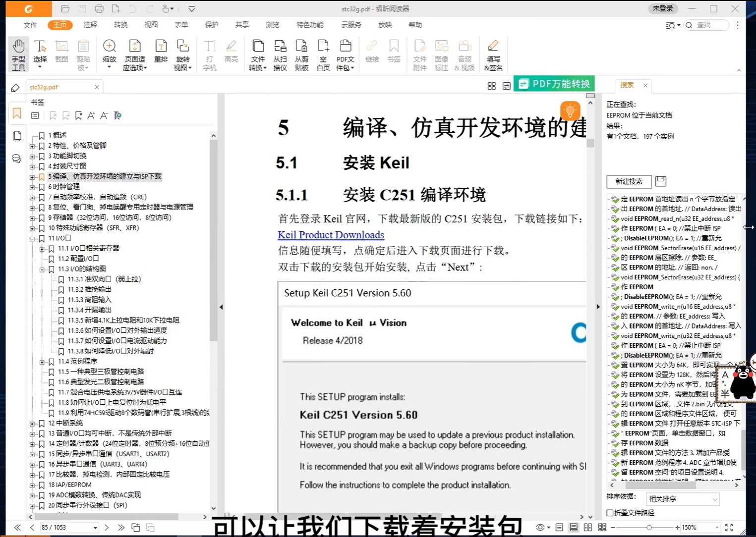This screenshot has height=537, width=756.
Task: Follow the Keil Product Downloads link
Action: [x=331, y=235]
